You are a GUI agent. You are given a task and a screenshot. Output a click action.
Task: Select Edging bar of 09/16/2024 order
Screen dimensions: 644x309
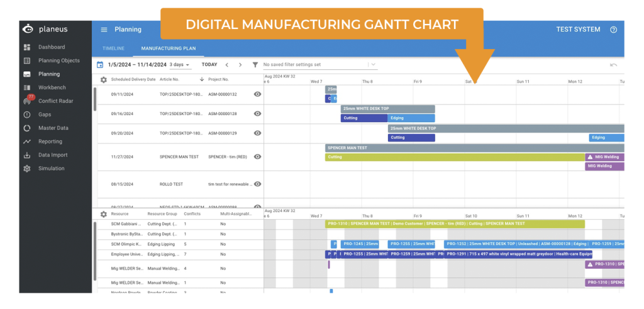point(411,118)
